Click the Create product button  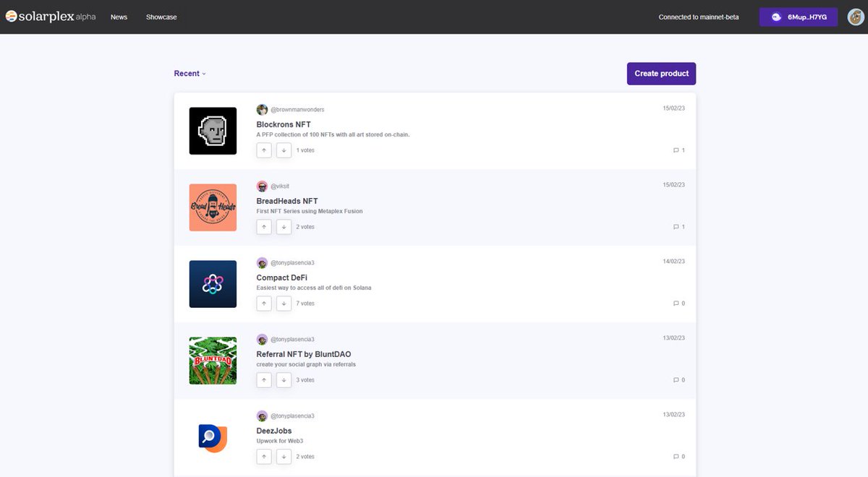pos(661,74)
